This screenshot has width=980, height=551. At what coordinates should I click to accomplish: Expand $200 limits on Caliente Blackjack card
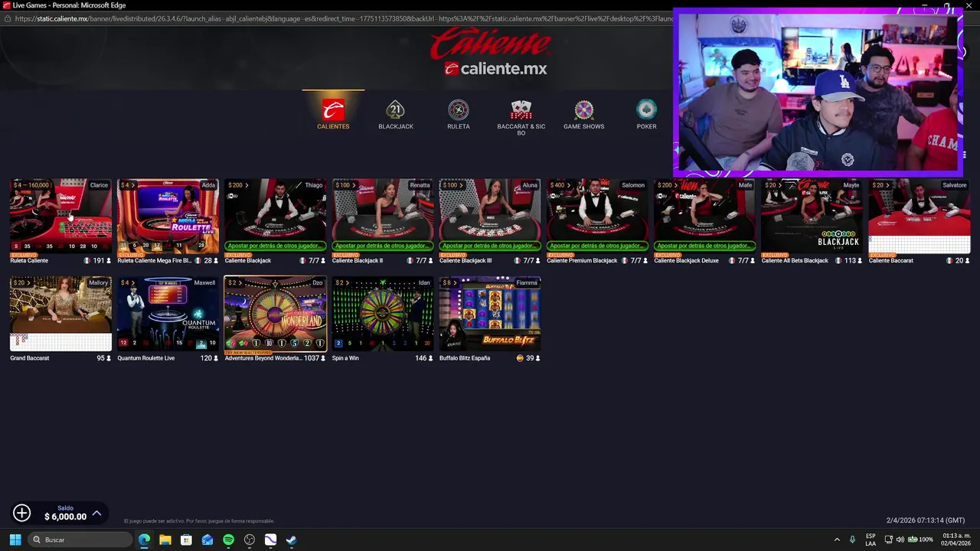click(x=238, y=185)
